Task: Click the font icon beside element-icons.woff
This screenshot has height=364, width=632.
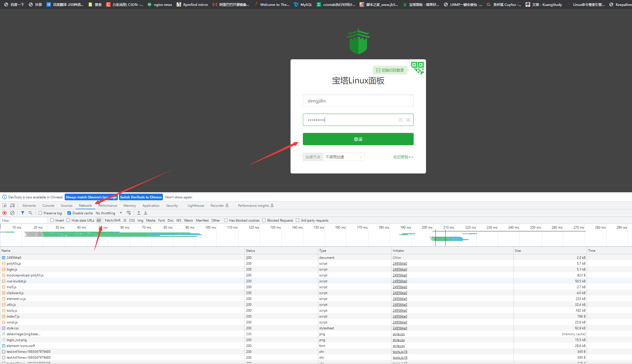Action: point(4,346)
